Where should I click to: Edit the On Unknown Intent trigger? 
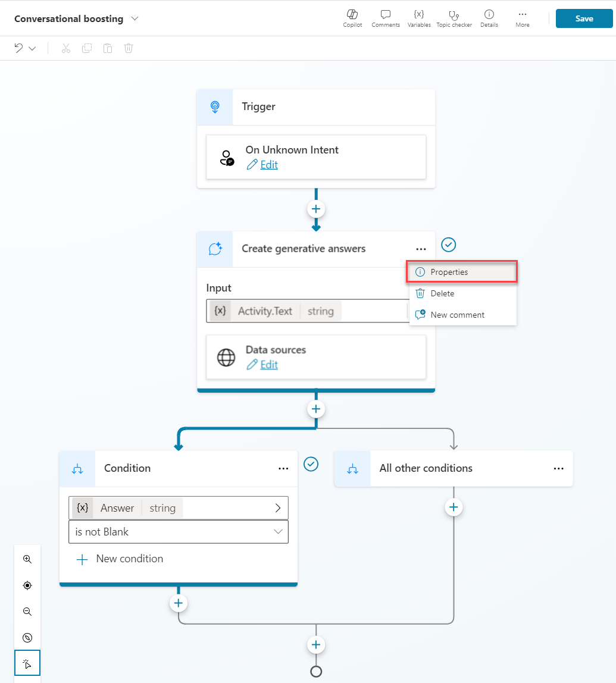point(269,165)
